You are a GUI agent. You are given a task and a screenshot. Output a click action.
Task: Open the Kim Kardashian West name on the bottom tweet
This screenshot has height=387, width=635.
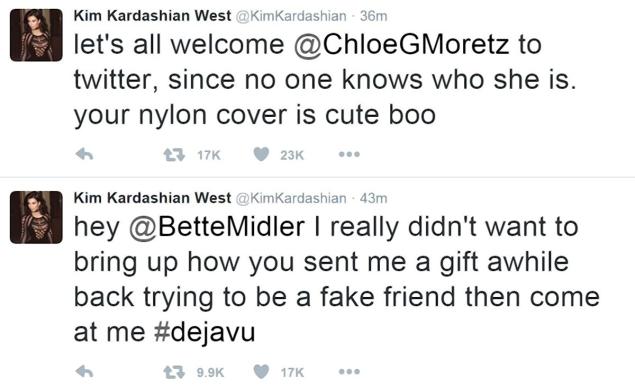point(152,198)
